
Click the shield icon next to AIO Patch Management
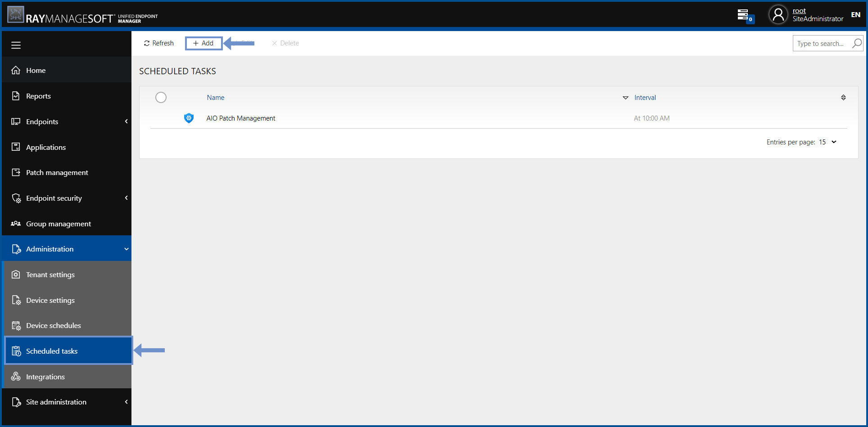pyautogui.click(x=189, y=118)
